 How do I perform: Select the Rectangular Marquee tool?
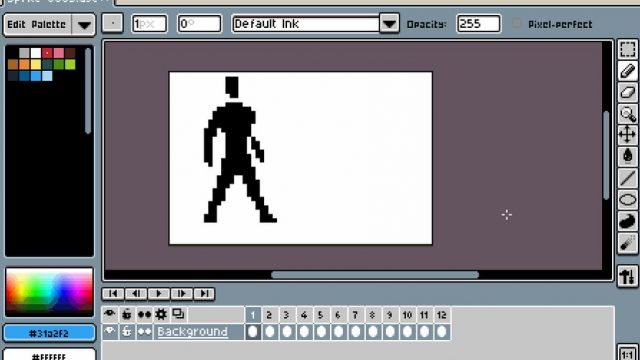point(627,49)
